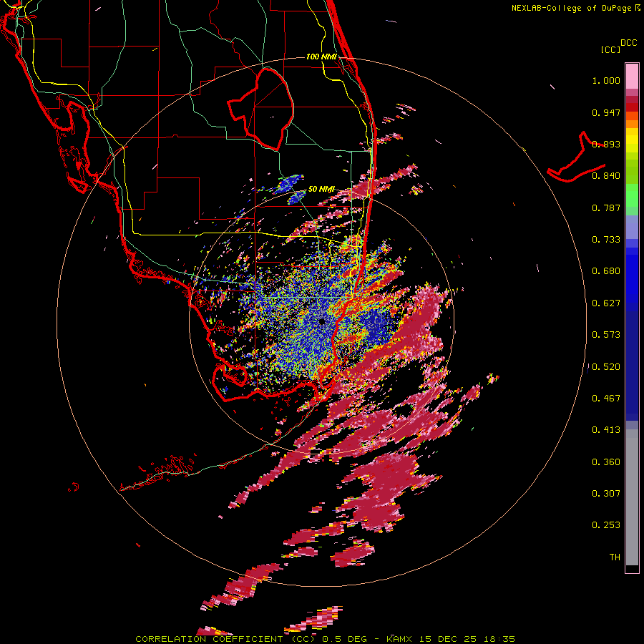Click the DCC product label

[x=629, y=43]
